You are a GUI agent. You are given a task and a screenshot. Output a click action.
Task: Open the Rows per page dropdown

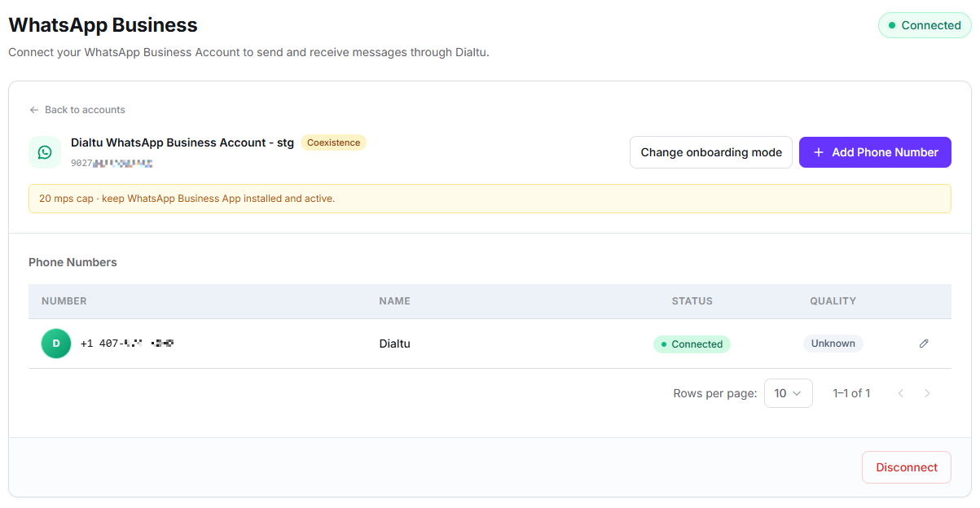click(x=789, y=393)
